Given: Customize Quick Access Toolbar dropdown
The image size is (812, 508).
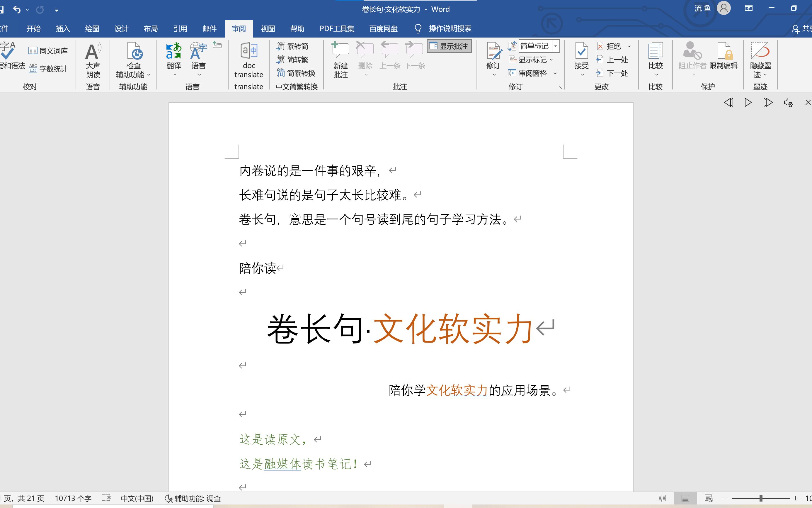Looking at the screenshot, I should pos(57,11).
